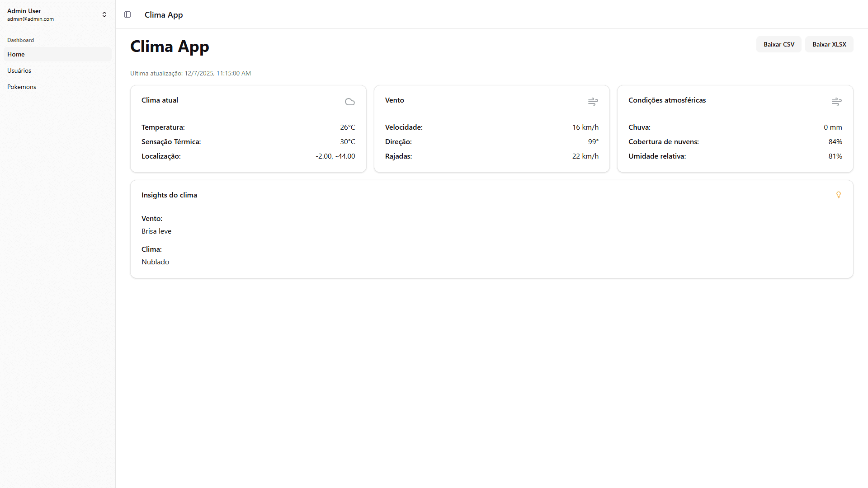Open the Home menu item
This screenshot has height=488, width=868.
16,54
